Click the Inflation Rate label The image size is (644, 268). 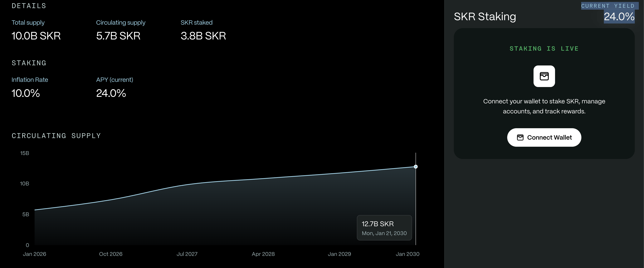pyautogui.click(x=30, y=80)
